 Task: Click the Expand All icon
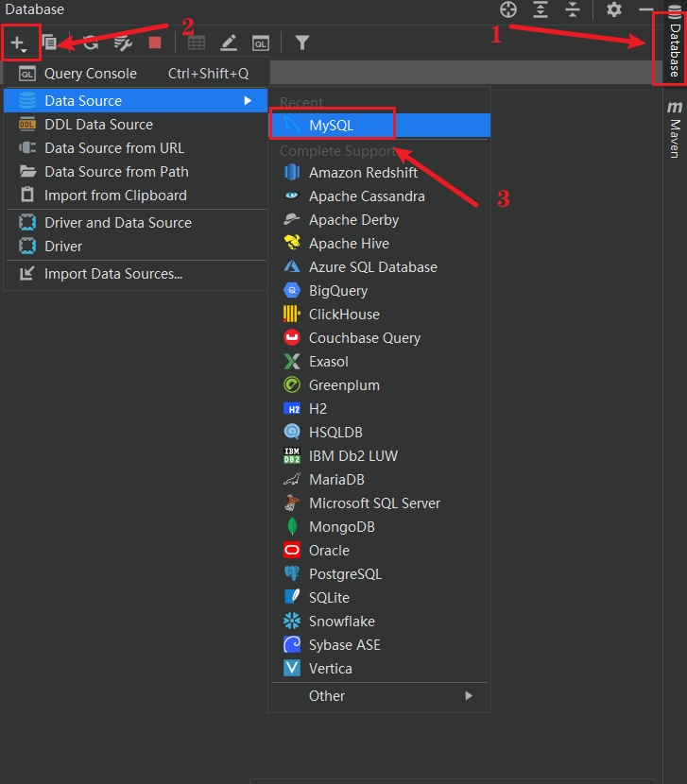541,9
